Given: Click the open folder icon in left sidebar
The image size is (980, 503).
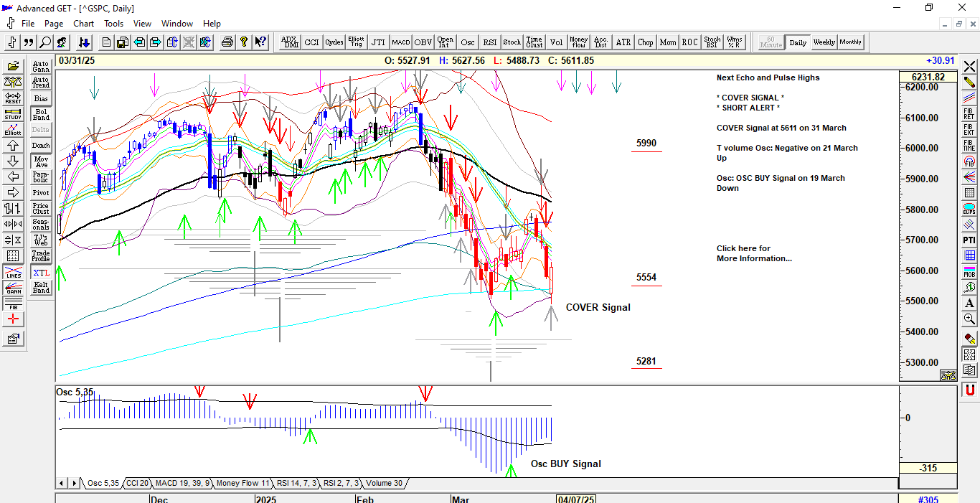Looking at the screenshot, I should click(13, 66).
